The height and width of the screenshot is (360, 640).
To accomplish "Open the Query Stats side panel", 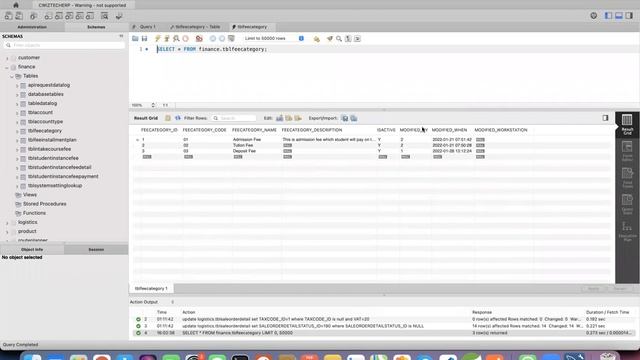I will click(627, 204).
